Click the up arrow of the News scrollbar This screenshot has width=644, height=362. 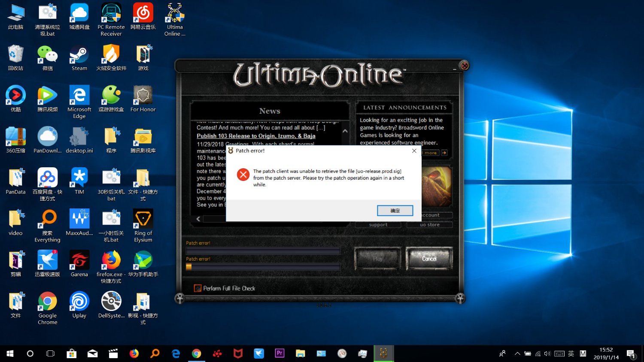pyautogui.click(x=345, y=131)
